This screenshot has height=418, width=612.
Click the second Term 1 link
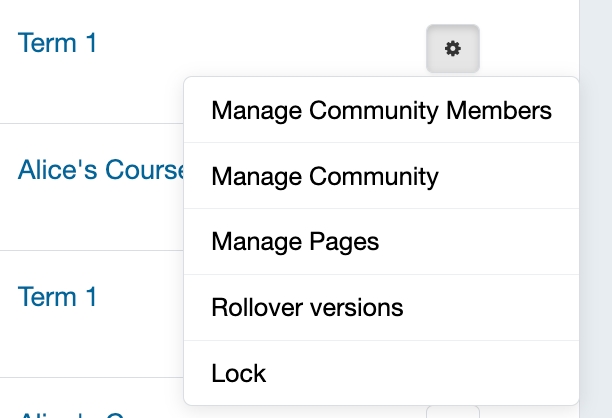[57, 297]
